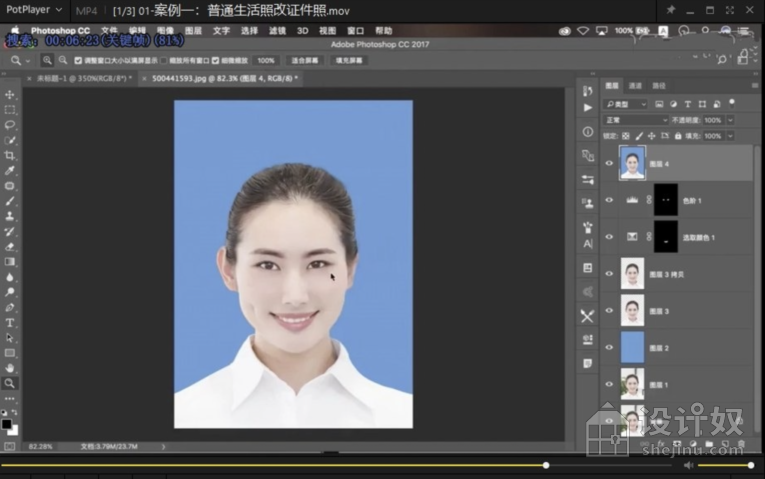Select the Gradient tool
The height and width of the screenshot is (479, 765).
(9, 262)
